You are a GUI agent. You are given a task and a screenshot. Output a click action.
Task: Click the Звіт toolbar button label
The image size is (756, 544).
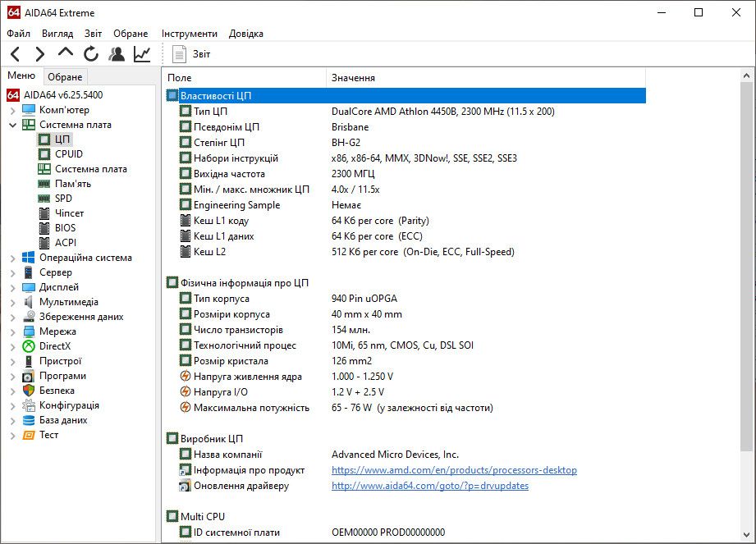tap(202, 54)
